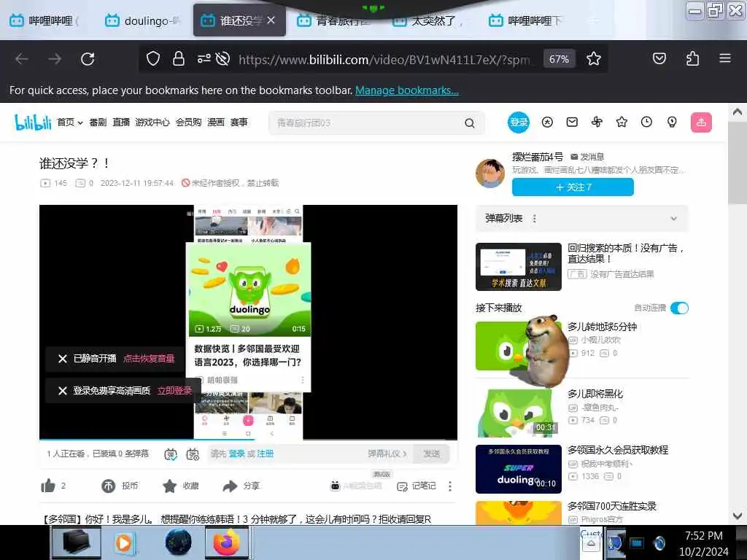Dismiss the 已静音开播 notice
Screen dimensions: 747x560
coord(63,359)
